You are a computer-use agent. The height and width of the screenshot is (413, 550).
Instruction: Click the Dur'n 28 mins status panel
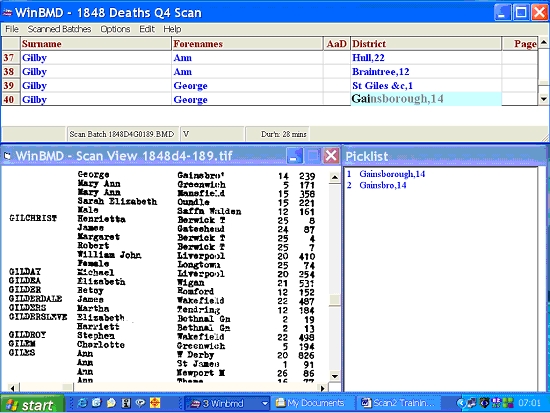click(x=277, y=134)
